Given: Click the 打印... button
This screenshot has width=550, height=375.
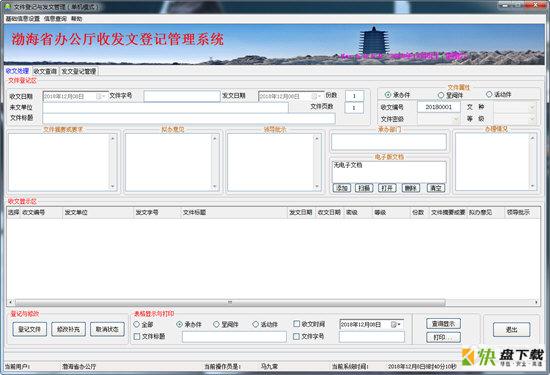Looking at the screenshot, I should pyautogui.click(x=444, y=337).
